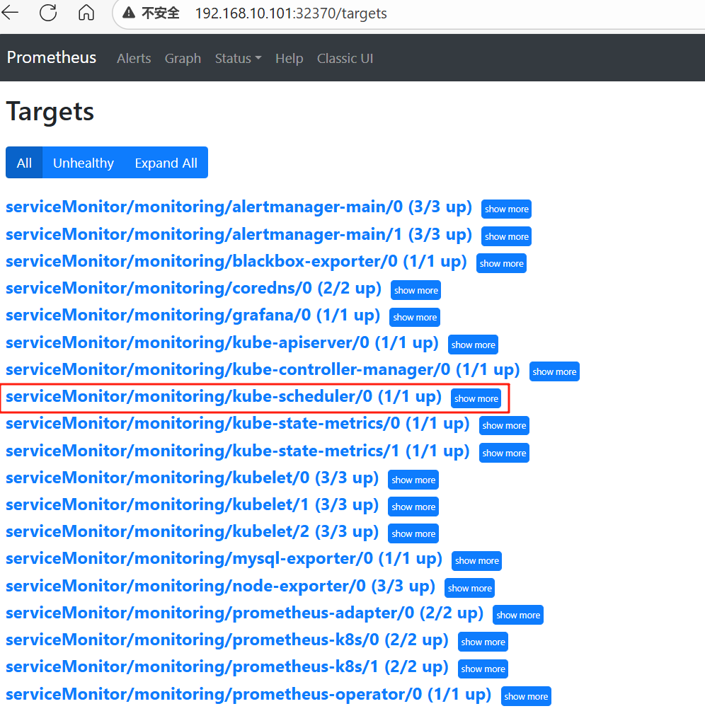Show more for kube-controller-manager/0
This screenshot has height=728, width=705.
(x=554, y=371)
